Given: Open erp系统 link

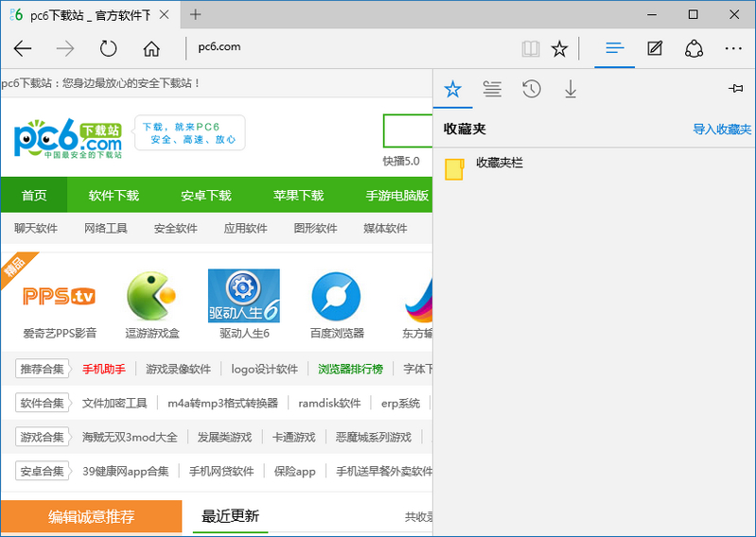Looking at the screenshot, I should pos(400,403).
